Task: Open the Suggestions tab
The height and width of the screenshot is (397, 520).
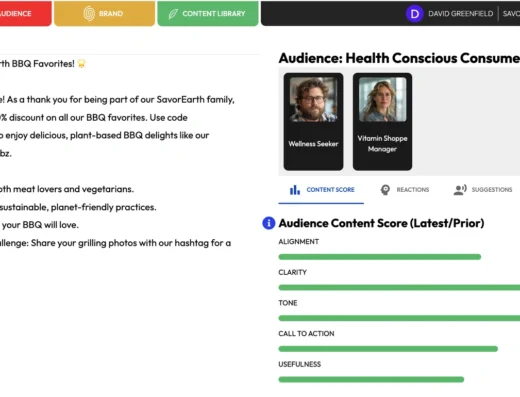Action: point(483,190)
